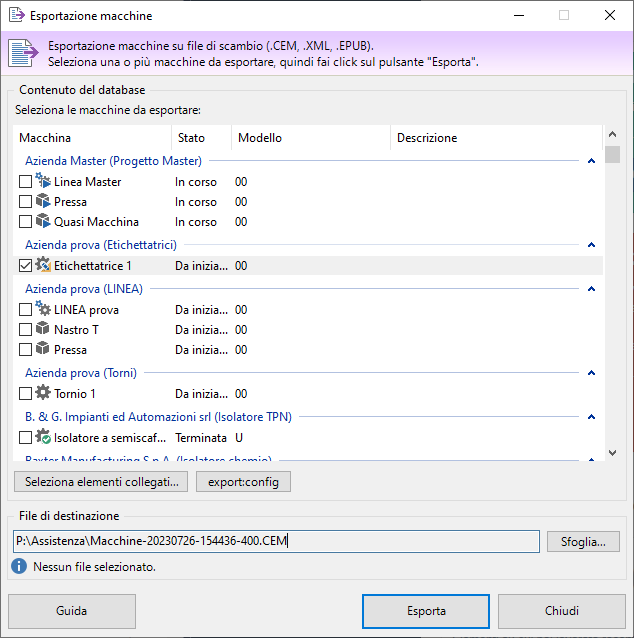634x638 pixels.
Task: Click the Quasi Macchina cube icon
Action: coord(43,222)
